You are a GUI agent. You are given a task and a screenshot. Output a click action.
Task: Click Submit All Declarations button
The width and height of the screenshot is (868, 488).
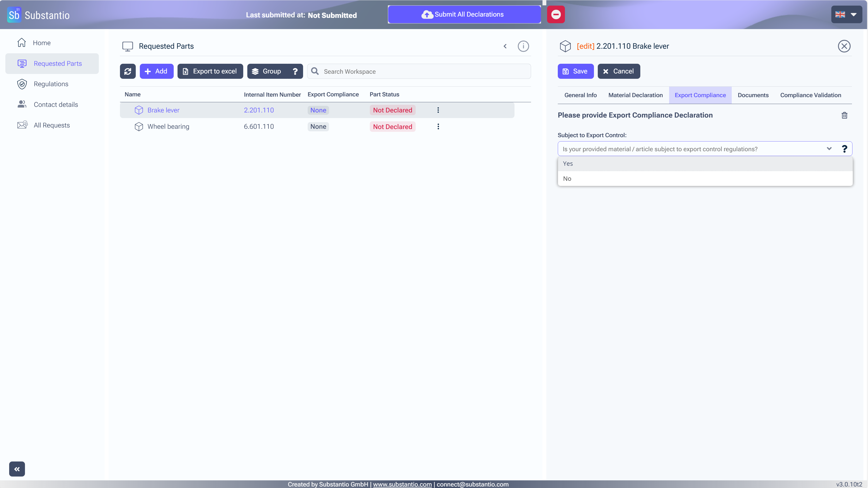coord(464,15)
